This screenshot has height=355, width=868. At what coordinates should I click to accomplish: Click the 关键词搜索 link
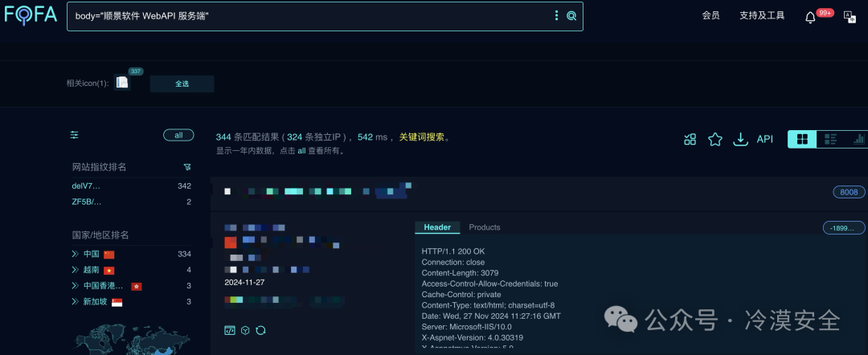(422, 137)
